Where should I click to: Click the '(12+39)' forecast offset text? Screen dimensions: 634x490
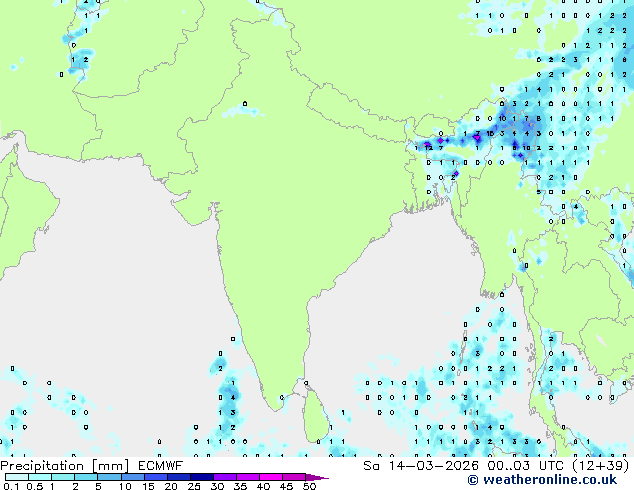[602, 466]
